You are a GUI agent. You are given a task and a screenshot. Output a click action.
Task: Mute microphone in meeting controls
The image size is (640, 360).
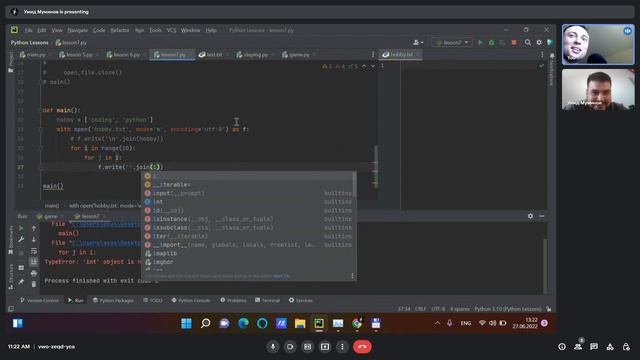(x=273, y=347)
